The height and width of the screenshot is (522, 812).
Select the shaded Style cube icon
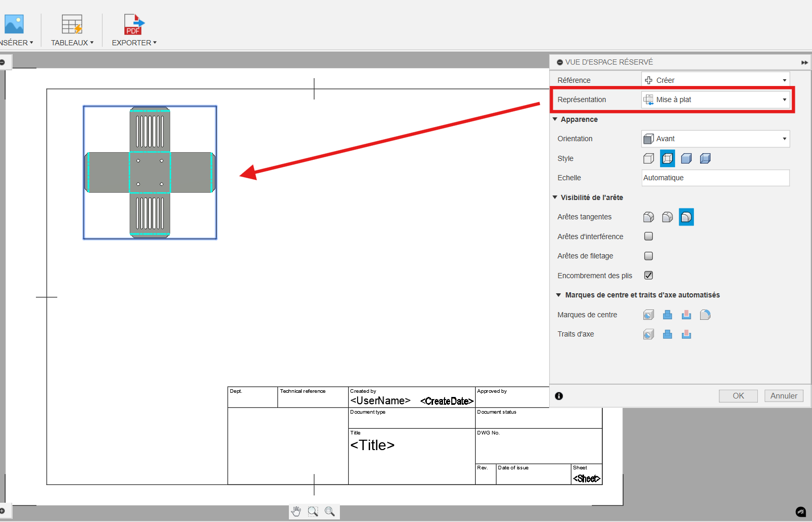pyautogui.click(x=687, y=158)
